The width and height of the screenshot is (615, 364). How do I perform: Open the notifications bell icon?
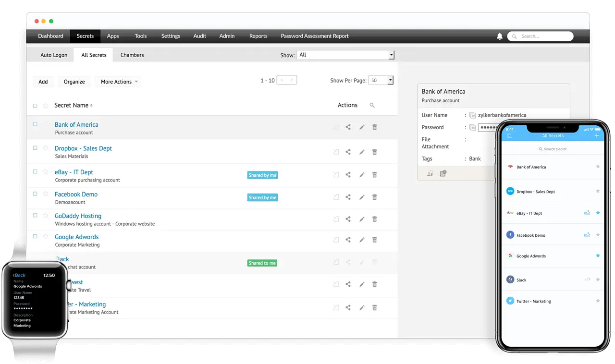coord(500,36)
